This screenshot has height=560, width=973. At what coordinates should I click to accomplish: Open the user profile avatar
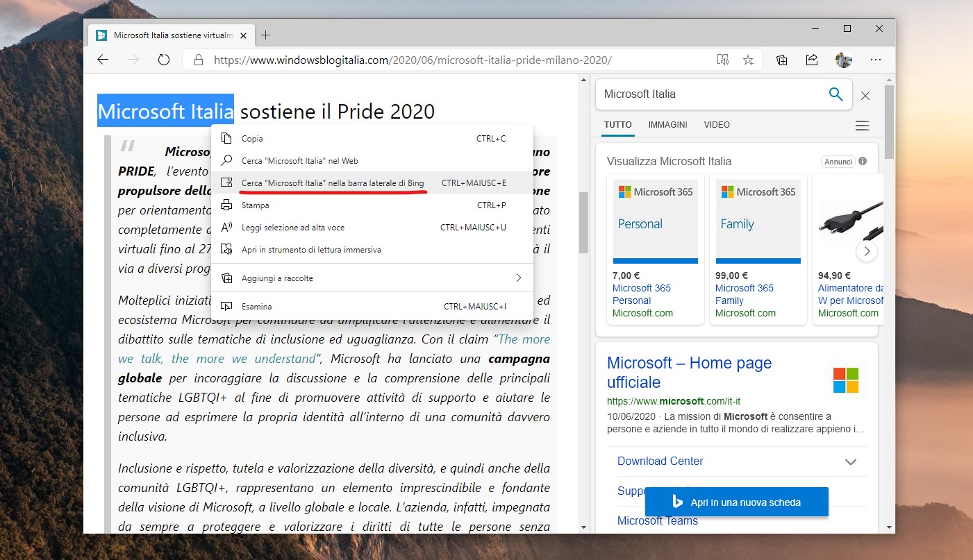tap(843, 60)
